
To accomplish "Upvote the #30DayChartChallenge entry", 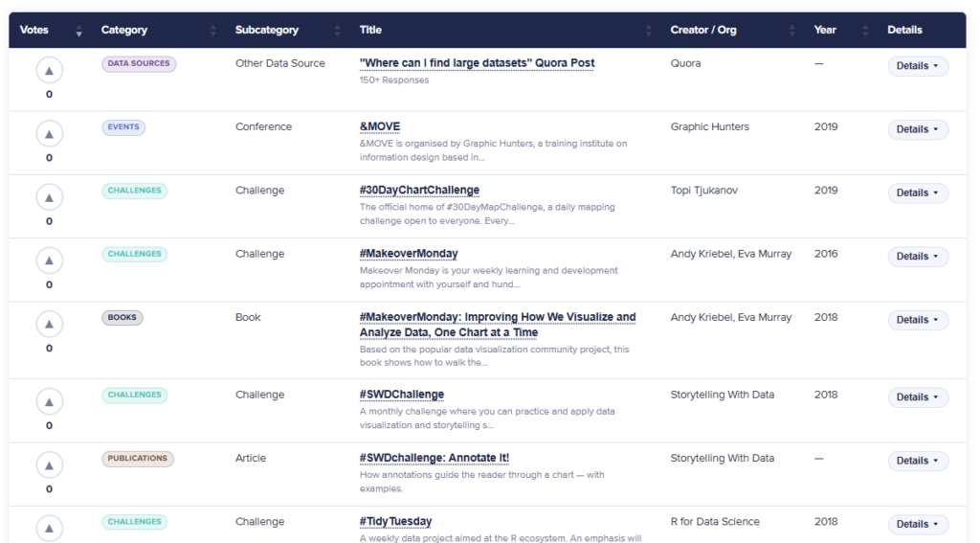I will tap(50, 197).
